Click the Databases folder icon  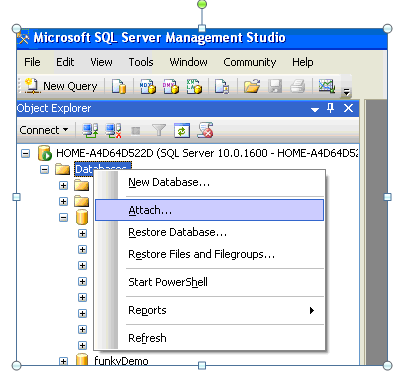(x=63, y=169)
